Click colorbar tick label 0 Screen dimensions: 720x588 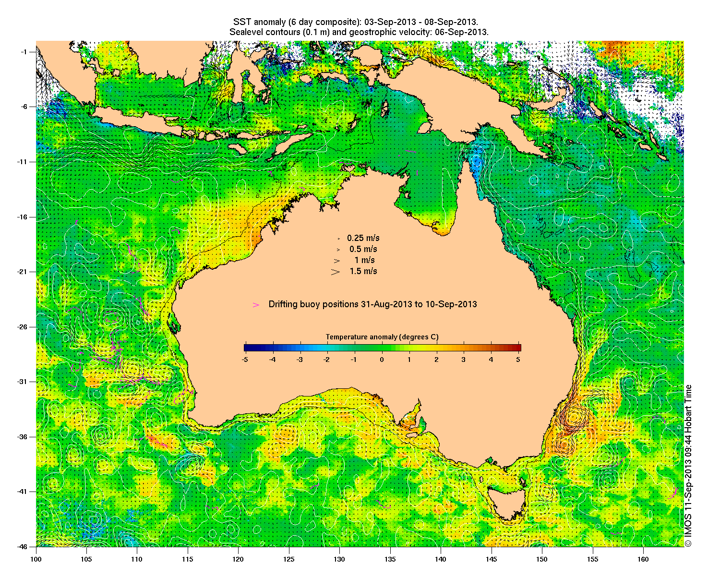point(382,359)
